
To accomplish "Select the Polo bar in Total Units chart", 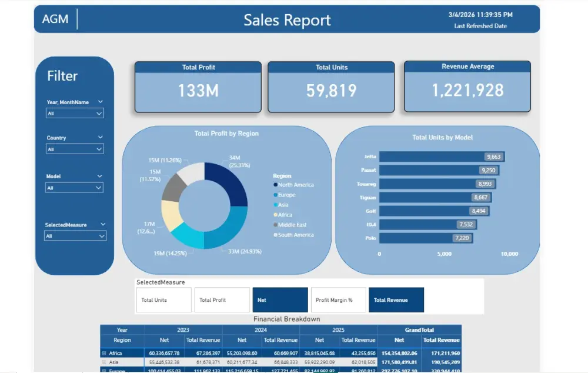I will click(x=426, y=238).
